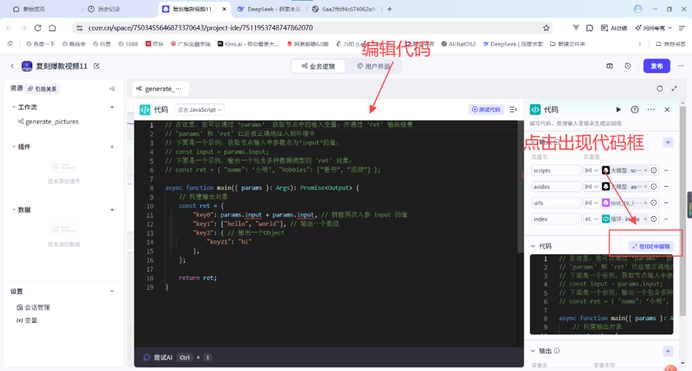Edit the index variable name field
Image resolution: width=692 pixels, height=371 pixels.
pyautogui.click(x=556, y=219)
